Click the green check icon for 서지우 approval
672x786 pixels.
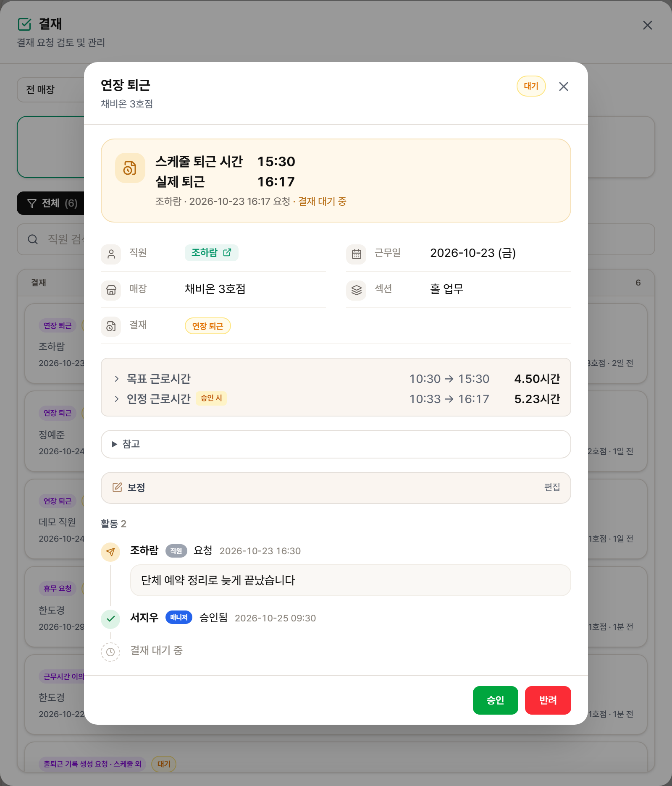110,619
